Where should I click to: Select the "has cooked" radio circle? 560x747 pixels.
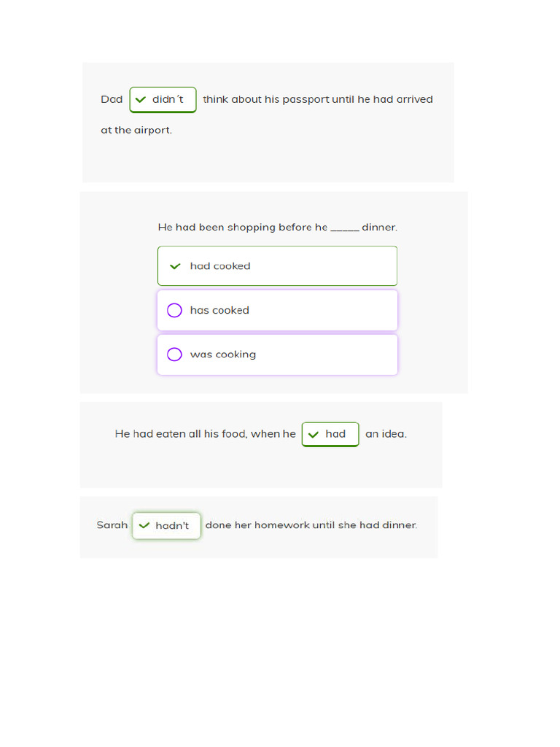pyautogui.click(x=174, y=311)
